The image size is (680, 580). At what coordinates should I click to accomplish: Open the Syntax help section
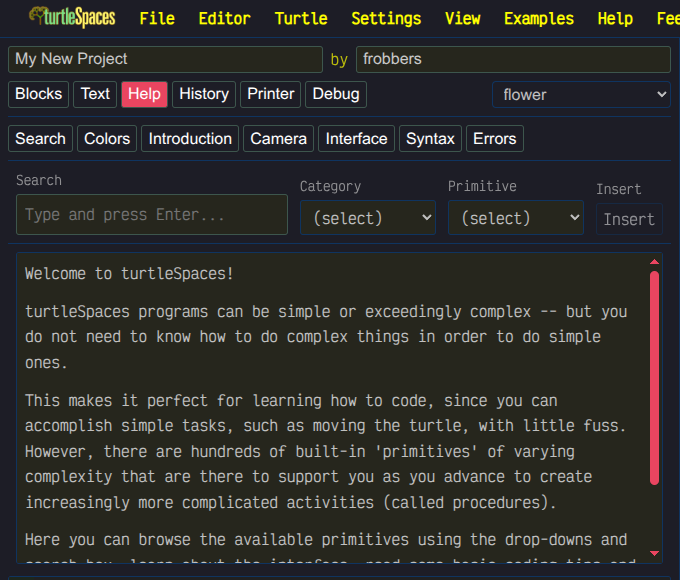(430, 139)
